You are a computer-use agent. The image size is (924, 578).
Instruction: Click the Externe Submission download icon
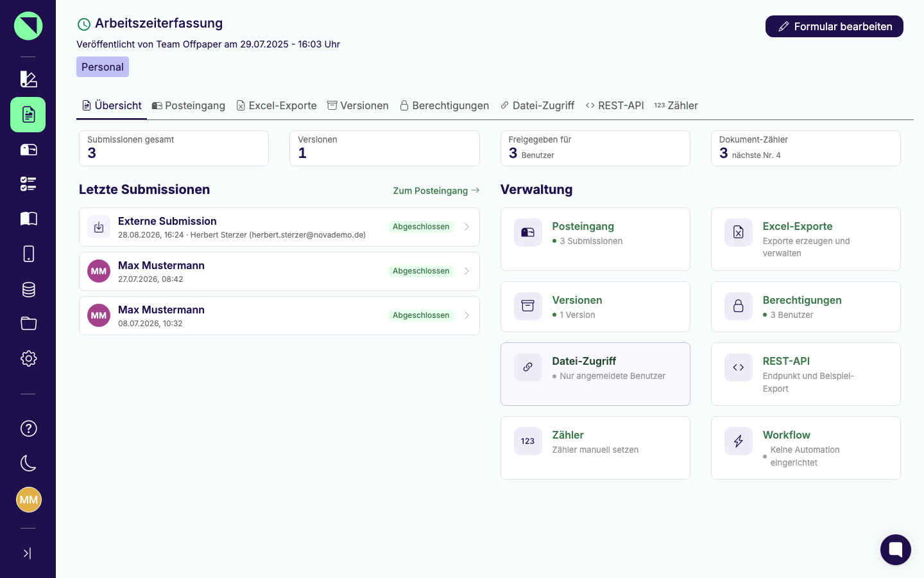[99, 227]
